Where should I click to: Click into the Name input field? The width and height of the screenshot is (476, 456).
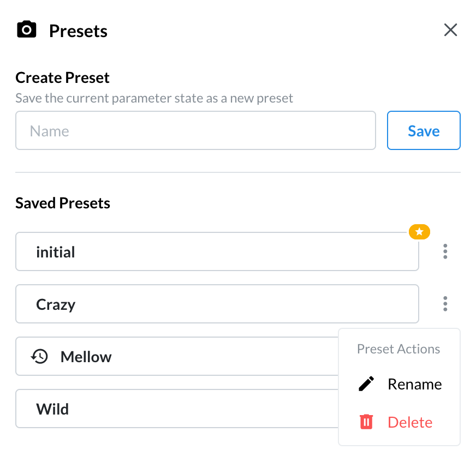pyautogui.click(x=195, y=131)
